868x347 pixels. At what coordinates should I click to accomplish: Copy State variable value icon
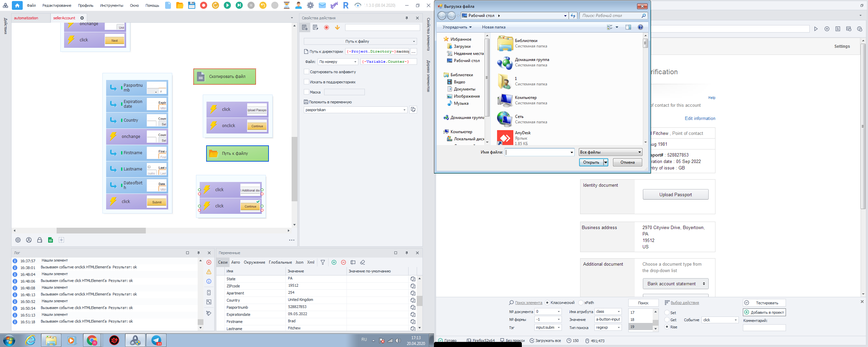[x=413, y=279]
